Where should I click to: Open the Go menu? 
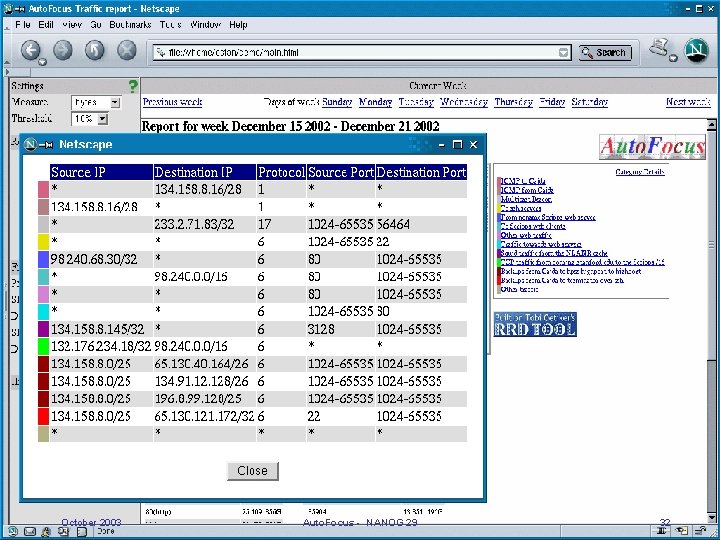click(96, 25)
